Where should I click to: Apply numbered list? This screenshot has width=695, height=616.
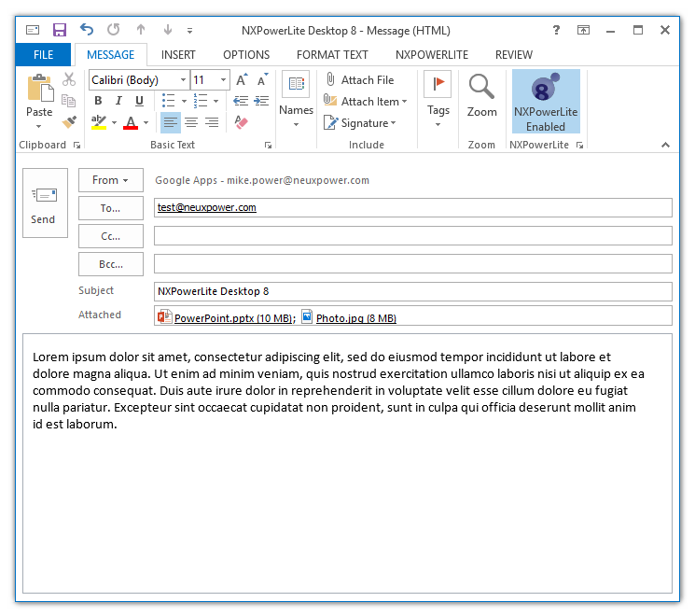click(x=201, y=101)
